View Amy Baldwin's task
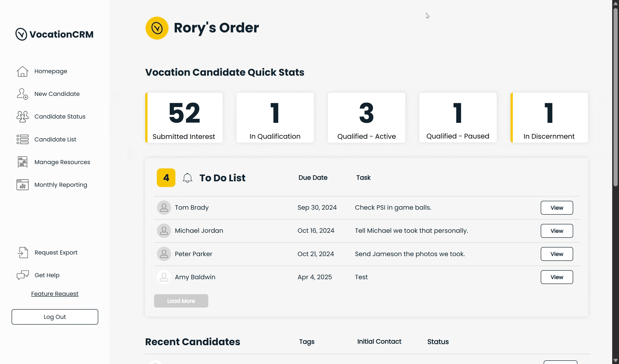The image size is (619, 364). pos(557,277)
